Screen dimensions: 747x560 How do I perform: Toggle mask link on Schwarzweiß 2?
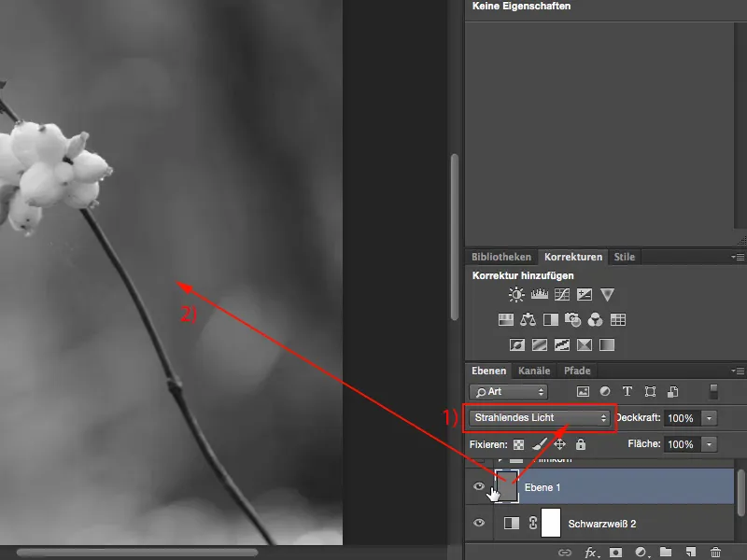pos(532,523)
